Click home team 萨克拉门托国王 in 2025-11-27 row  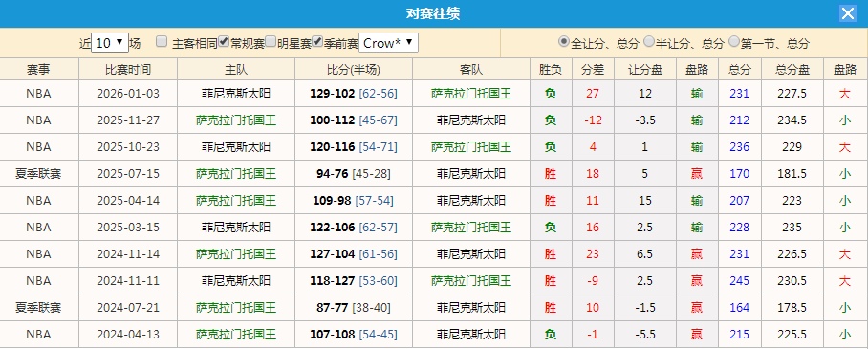pos(236,120)
